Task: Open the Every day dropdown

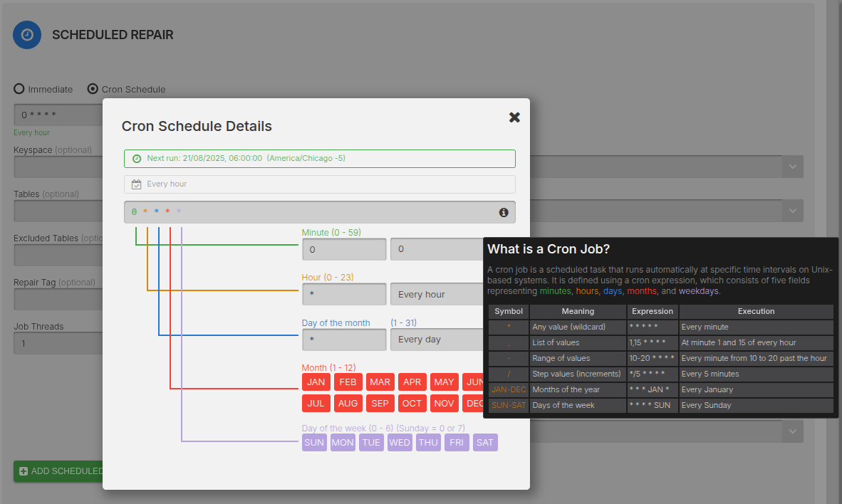Action: pyautogui.click(x=436, y=340)
